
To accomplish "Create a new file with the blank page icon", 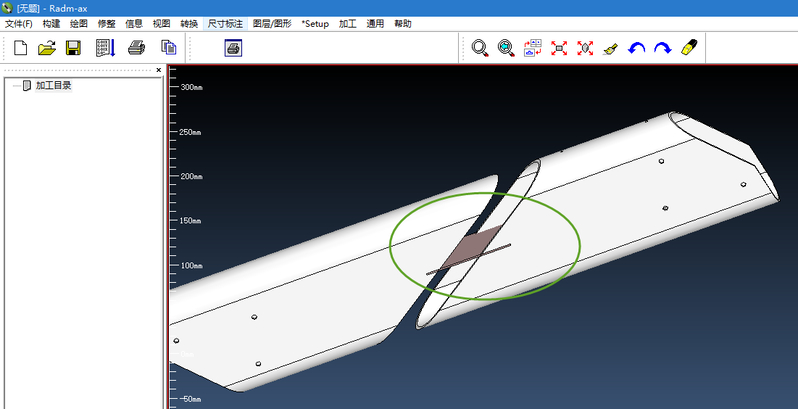I will [x=20, y=47].
